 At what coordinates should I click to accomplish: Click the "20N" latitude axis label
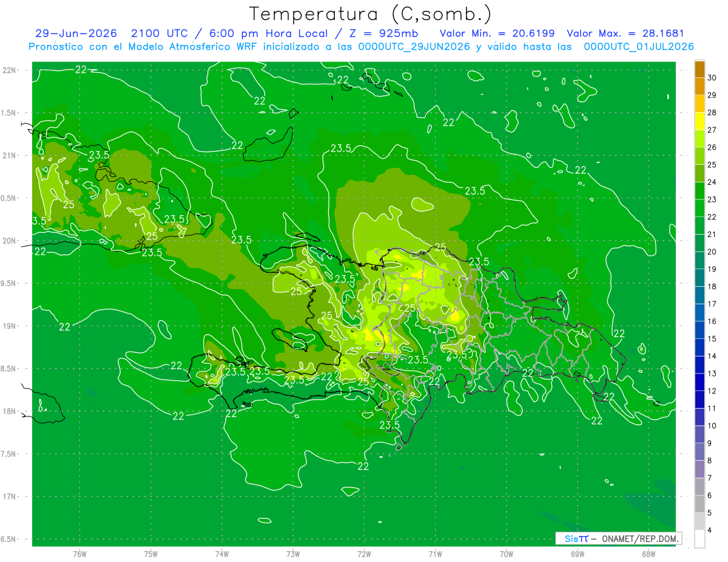pos(9,241)
